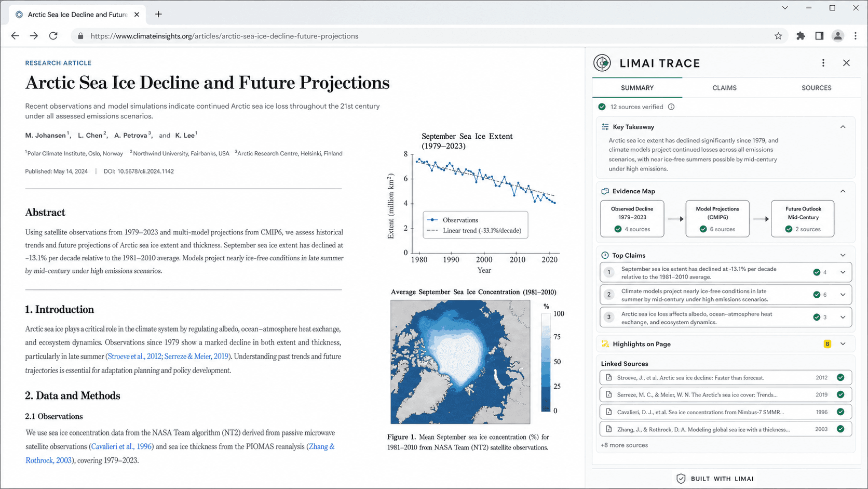This screenshot has height=489, width=868.
Task: Switch to the Claims tab
Action: (x=724, y=88)
